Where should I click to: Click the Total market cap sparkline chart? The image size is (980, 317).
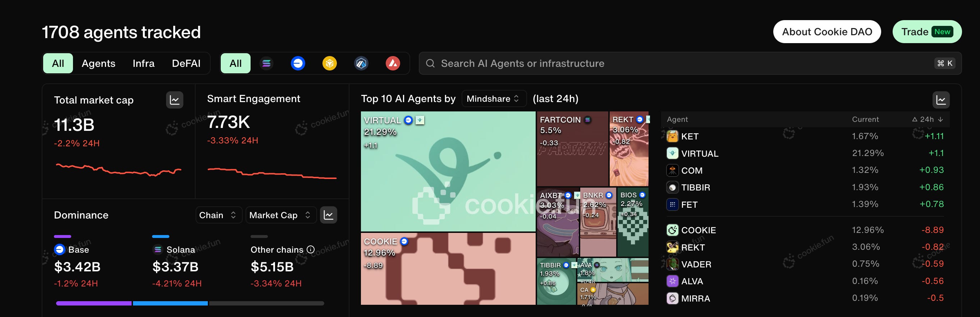coord(118,170)
